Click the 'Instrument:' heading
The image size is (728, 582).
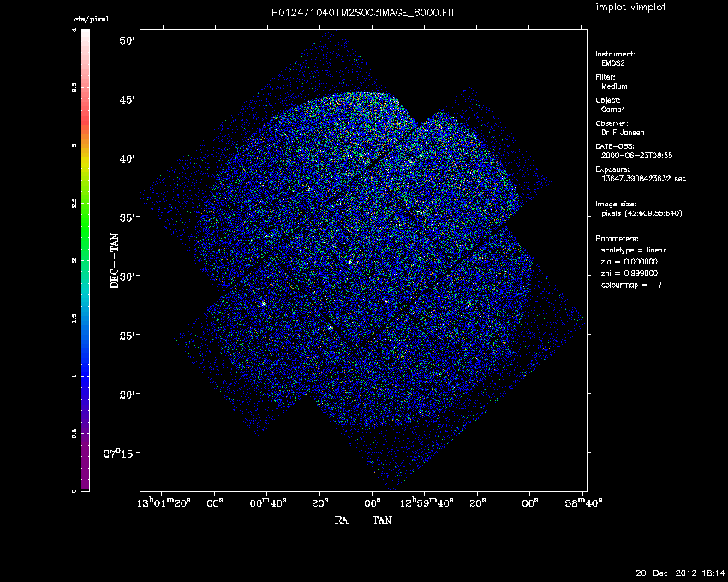pos(615,54)
